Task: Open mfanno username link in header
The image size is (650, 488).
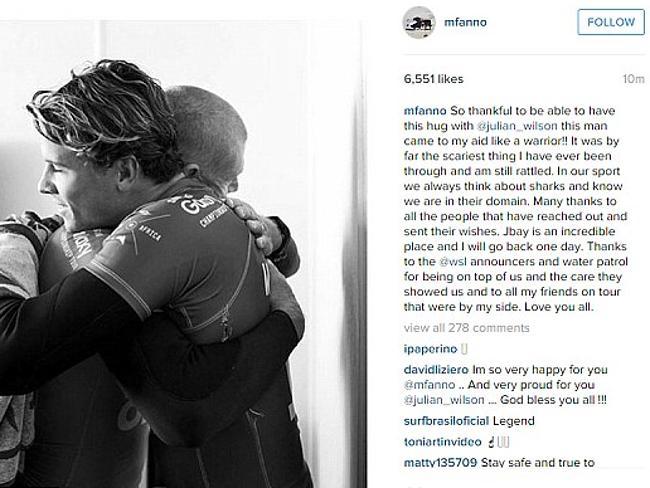Action: coord(465,22)
